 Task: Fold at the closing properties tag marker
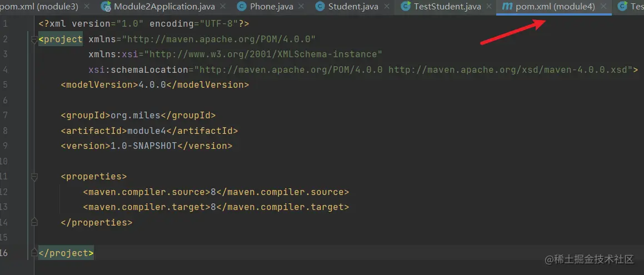34,222
